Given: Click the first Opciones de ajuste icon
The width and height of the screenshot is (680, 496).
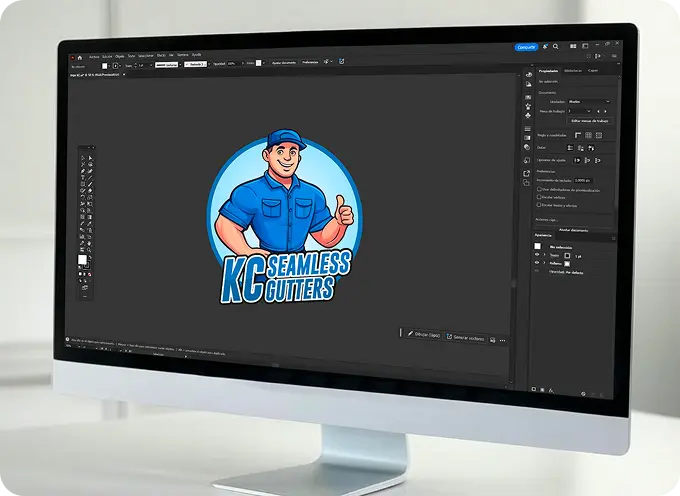Looking at the screenshot, I should coord(577,160).
